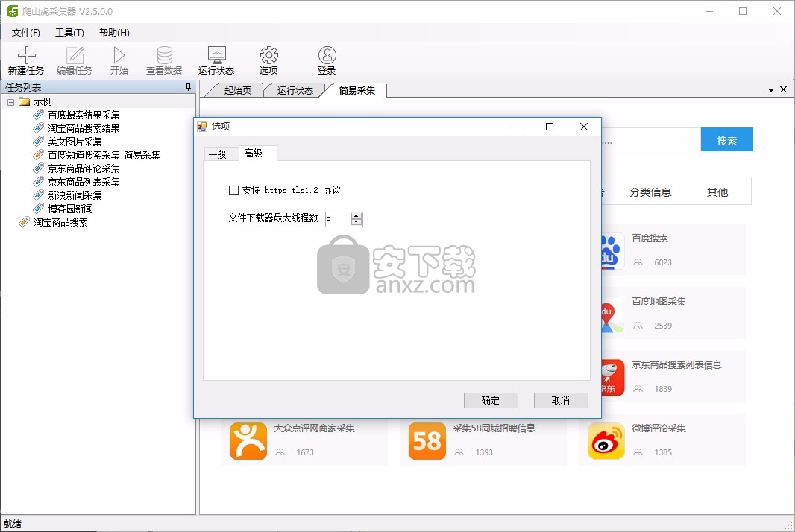Click the 登录 user icon
This screenshot has height=532, width=795.
[x=327, y=54]
